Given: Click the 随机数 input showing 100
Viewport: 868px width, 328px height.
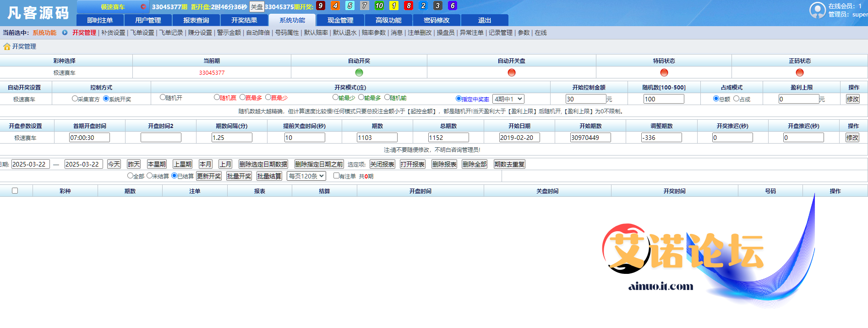Looking at the screenshot, I should (x=664, y=99).
